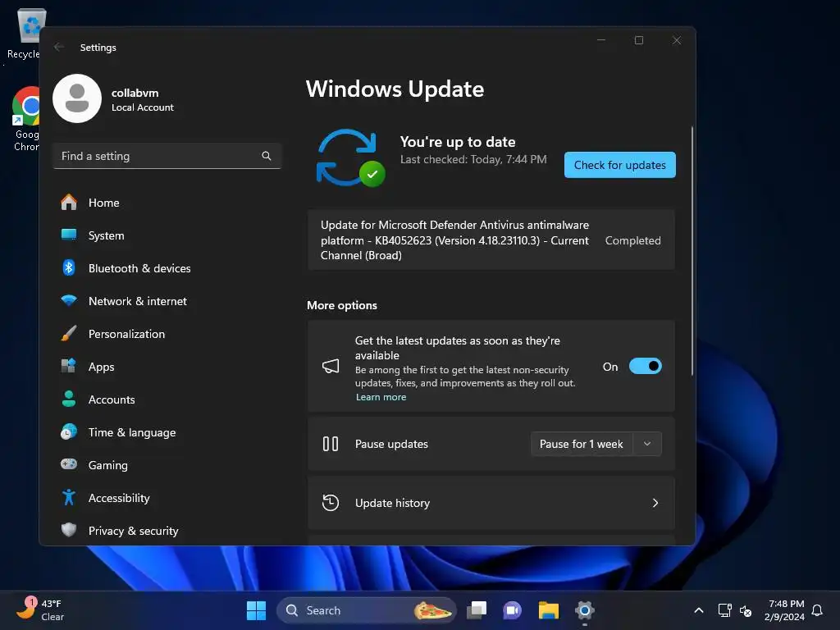Expand the pause duration dropdown arrow
The height and width of the screenshot is (630, 840).
(x=647, y=444)
